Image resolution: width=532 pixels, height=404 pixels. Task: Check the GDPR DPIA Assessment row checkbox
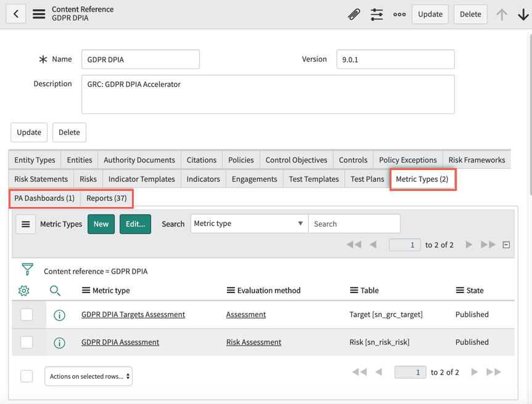click(x=27, y=342)
